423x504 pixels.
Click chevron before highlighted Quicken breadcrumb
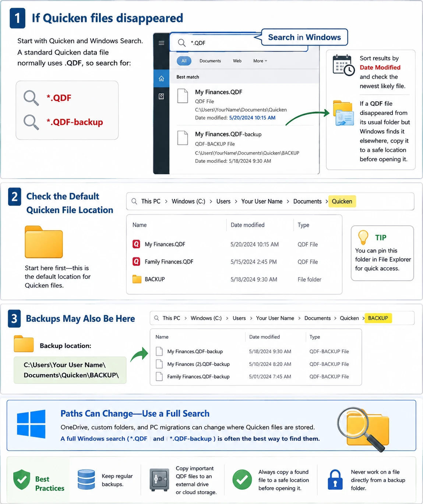point(327,201)
